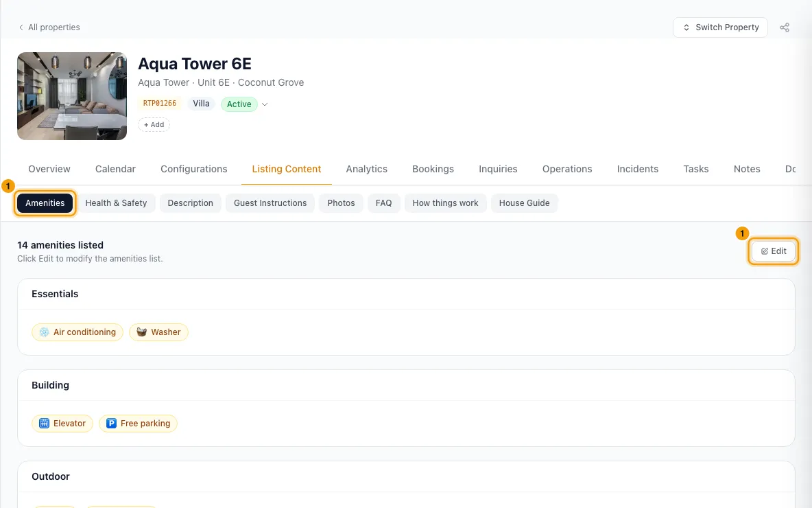
Task: Open the Description sub-tab
Action: 190,203
